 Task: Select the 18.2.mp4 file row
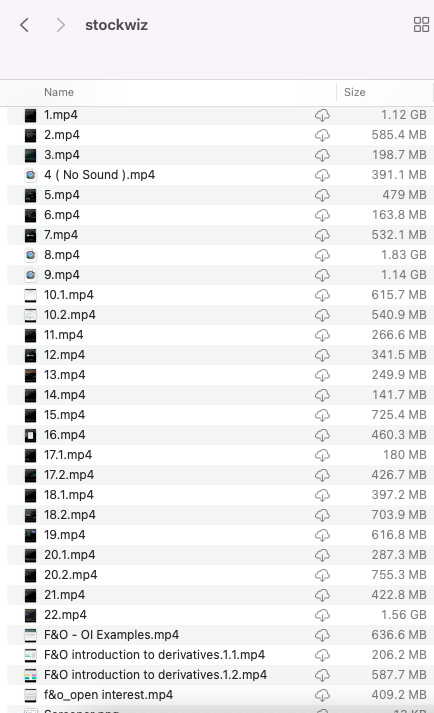(220, 515)
